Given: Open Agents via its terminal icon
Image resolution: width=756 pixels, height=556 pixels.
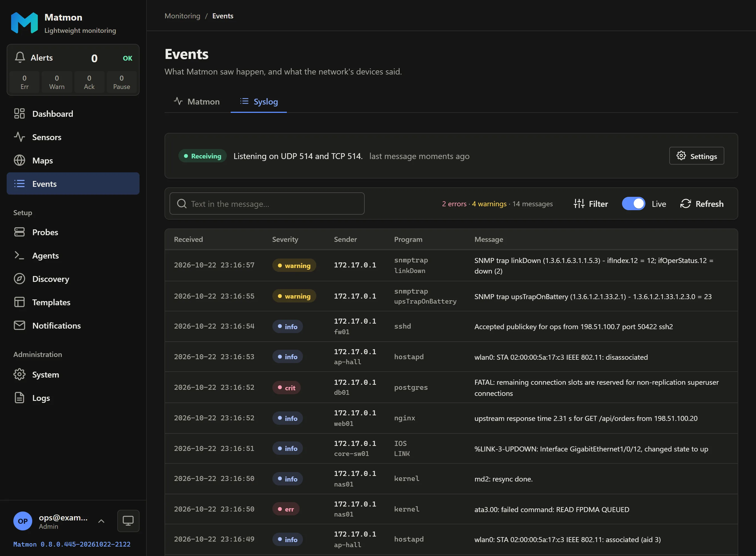Looking at the screenshot, I should (19, 255).
